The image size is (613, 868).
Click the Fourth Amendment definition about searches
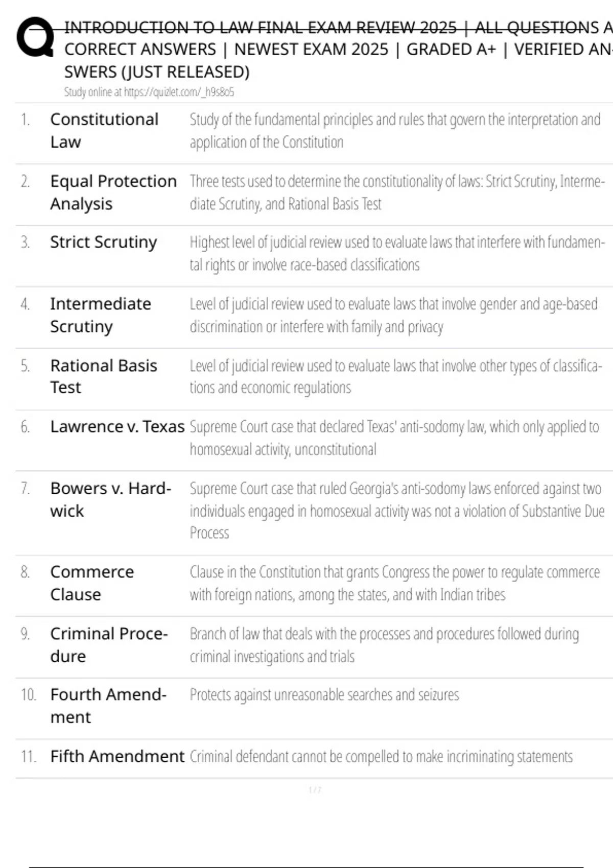pyautogui.click(x=324, y=695)
